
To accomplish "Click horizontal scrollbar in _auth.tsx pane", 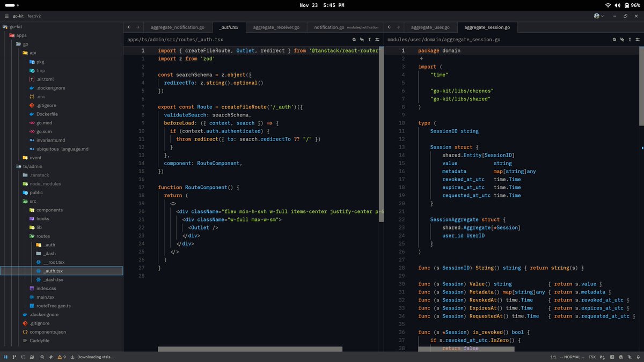I will (250, 349).
